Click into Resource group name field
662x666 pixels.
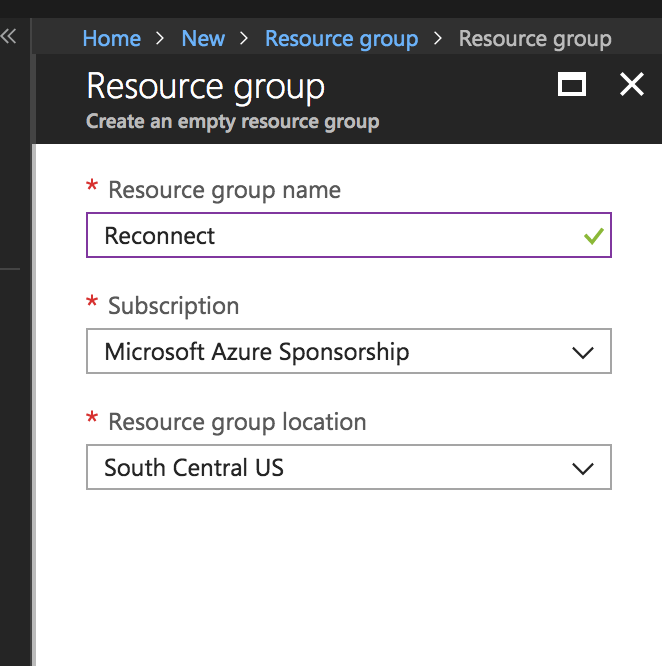tap(349, 235)
